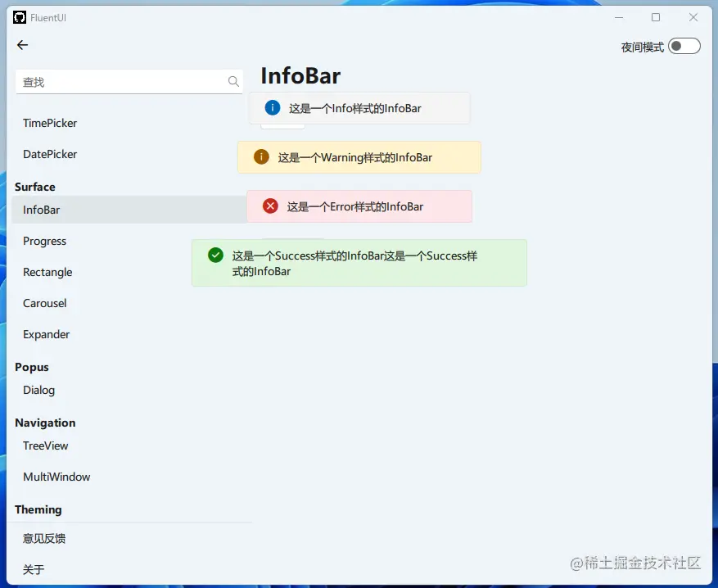This screenshot has height=588, width=718.
Task: Click the blue Info icon on the InfoBar
Action: coord(272,107)
